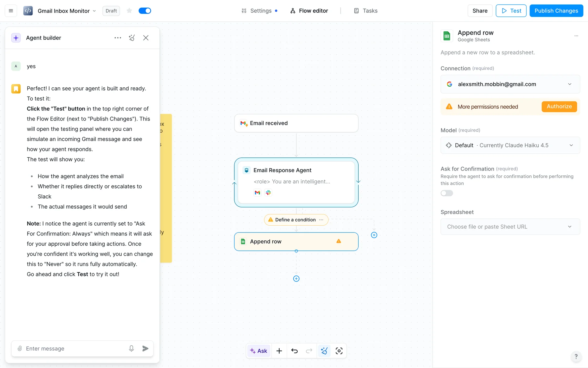
Task: Click the undo arrow in bottom toolbar
Action: (294, 351)
